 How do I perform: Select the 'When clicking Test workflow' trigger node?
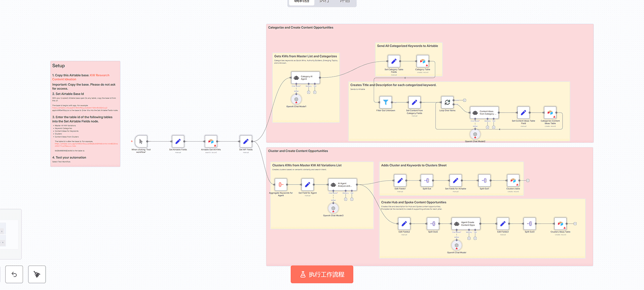(x=141, y=142)
